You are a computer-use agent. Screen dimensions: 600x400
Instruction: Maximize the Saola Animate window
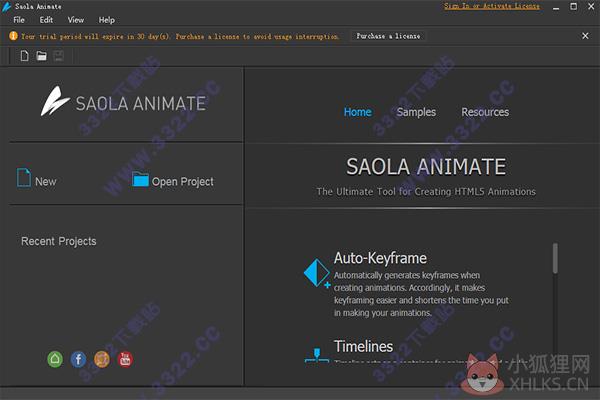point(573,6)
